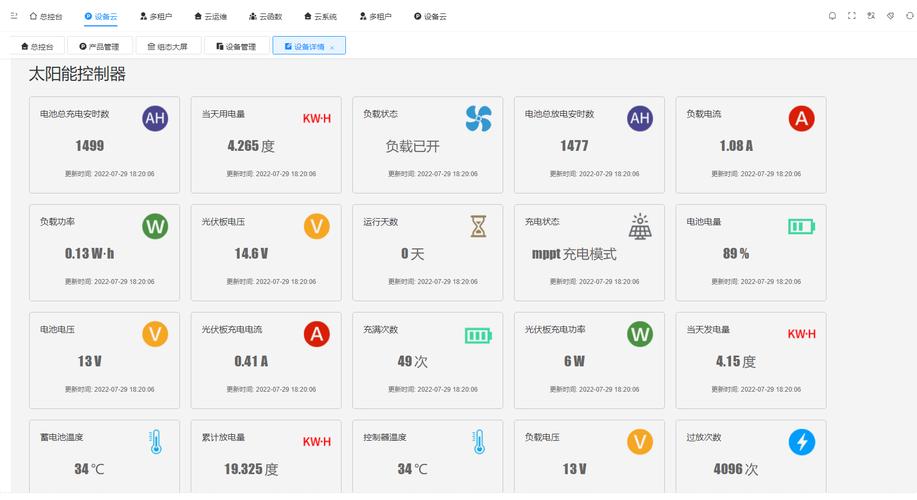This screenshot has width=917, height=500.
Task: Select the underlined 设备云 top menu
Action: pos(101,16)
